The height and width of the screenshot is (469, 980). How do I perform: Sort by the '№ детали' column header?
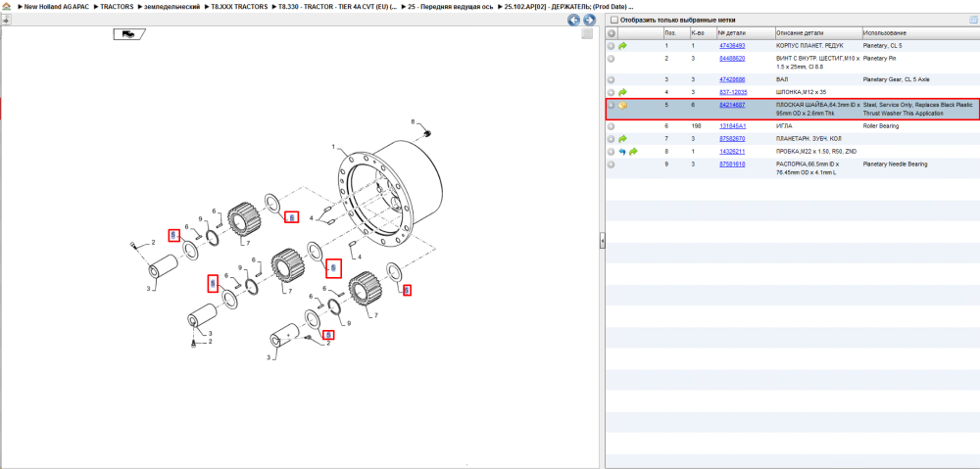pyautogui.click(x=745, y=32)
